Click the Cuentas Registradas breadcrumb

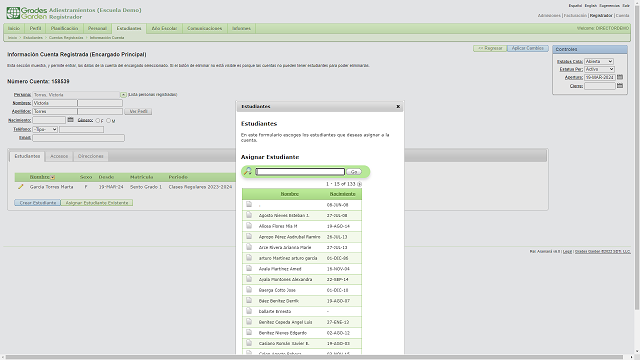tap(66, 38)
